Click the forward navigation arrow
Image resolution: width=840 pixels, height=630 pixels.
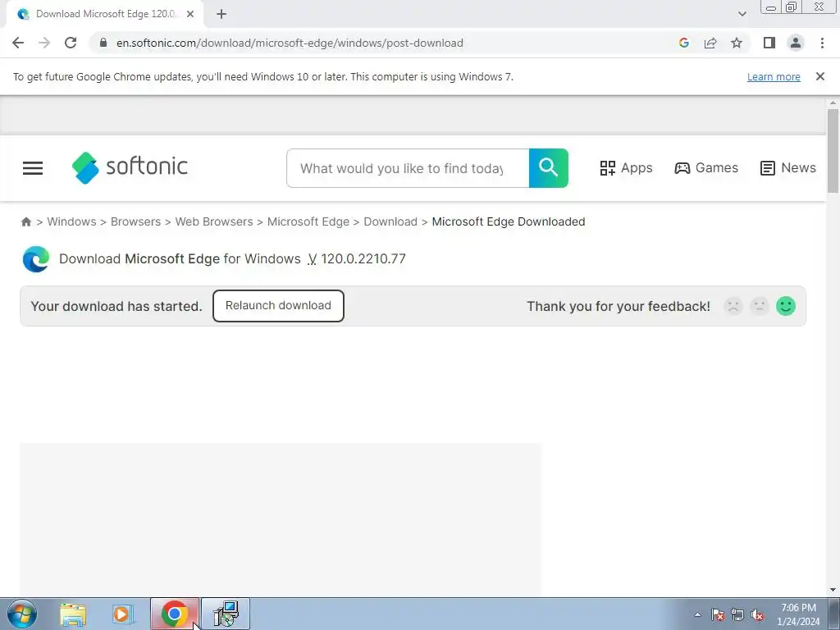[44, 43]
